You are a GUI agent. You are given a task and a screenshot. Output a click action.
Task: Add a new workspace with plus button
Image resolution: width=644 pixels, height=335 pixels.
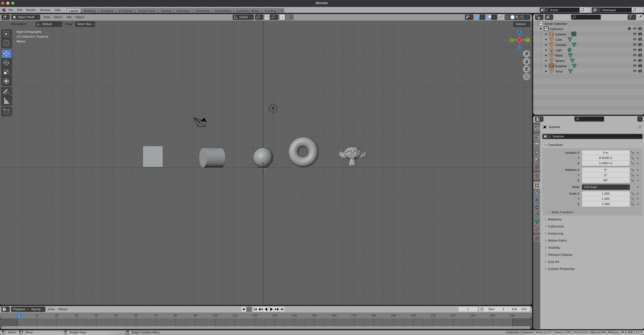point(282,11)
